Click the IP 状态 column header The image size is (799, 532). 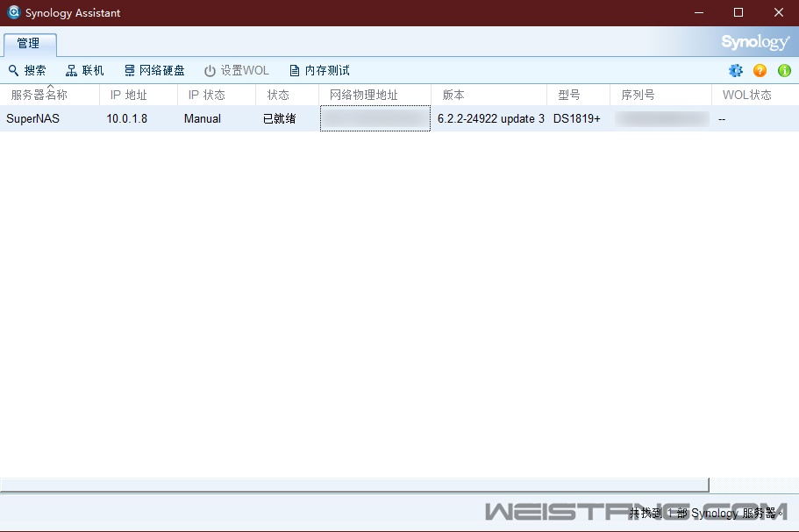tap(207, 95)
